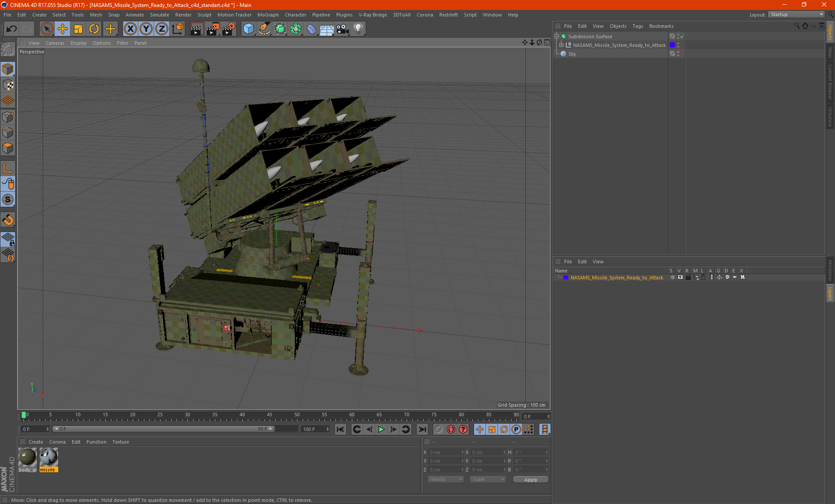This screenshot has width=835, height=504.
Task: Add floor environment object icon
Action: click(x=327, y=29)
